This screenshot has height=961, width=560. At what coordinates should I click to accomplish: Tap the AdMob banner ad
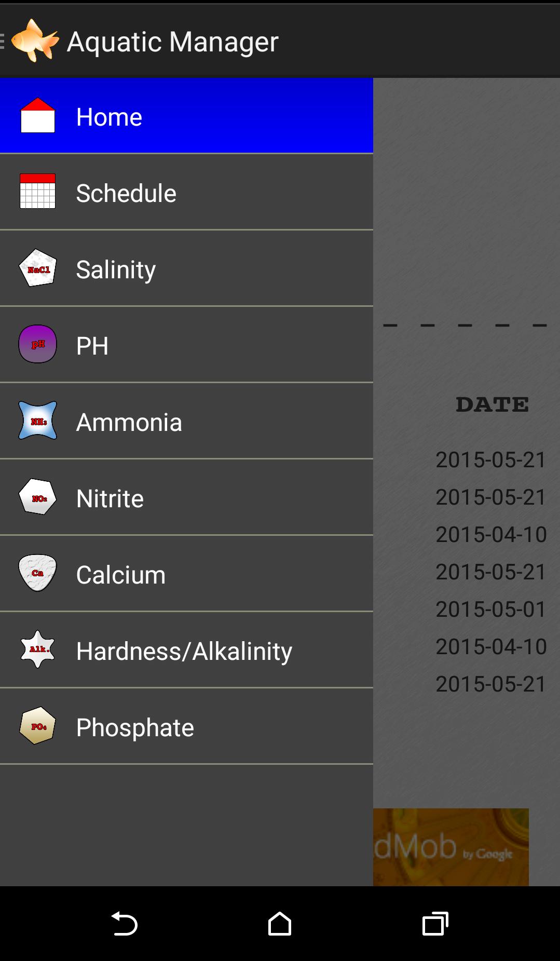450,847
